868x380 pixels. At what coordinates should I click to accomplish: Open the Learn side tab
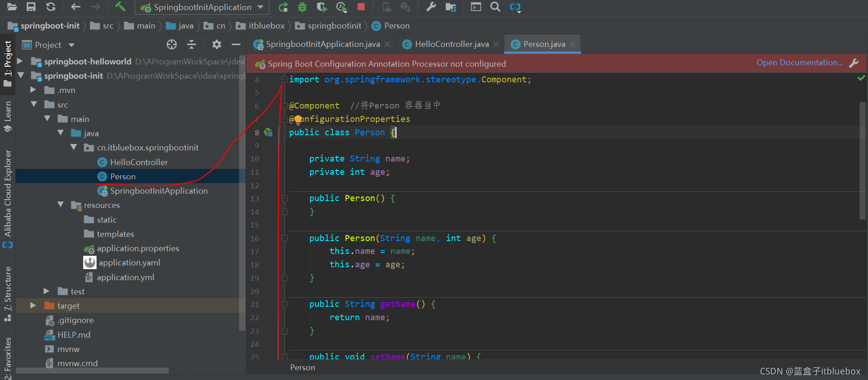point(7,116)
